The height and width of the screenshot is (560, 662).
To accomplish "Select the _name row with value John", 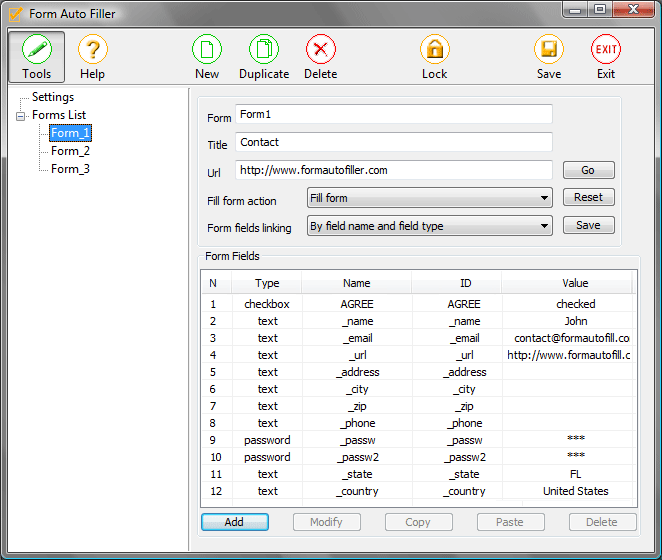I will tap(418, 321).
